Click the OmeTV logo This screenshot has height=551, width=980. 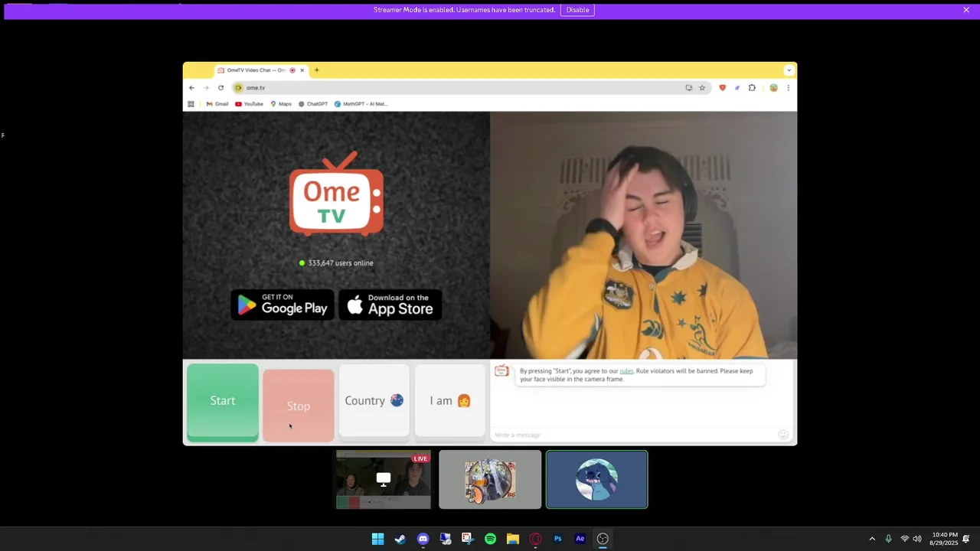pyautogui.click(x=336, y=194)
